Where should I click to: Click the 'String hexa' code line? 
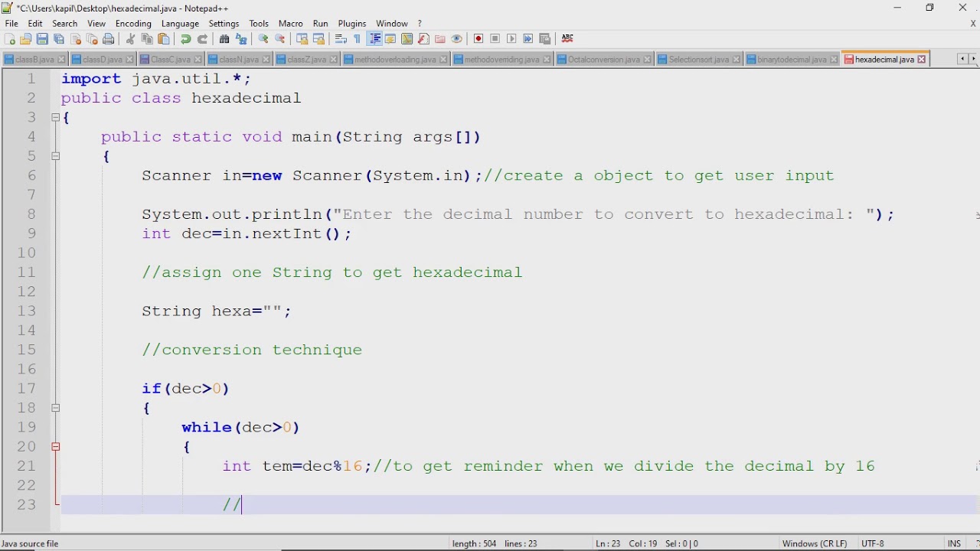click(216, 311)
